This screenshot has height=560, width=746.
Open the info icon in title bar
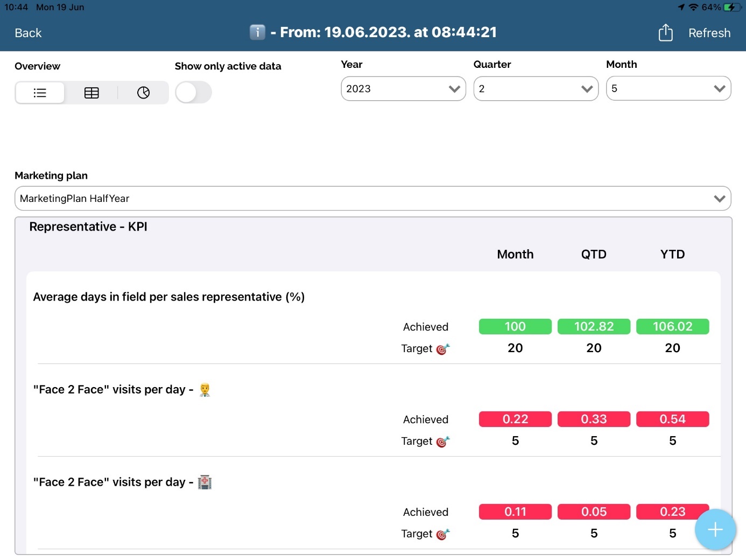[257, 32]
